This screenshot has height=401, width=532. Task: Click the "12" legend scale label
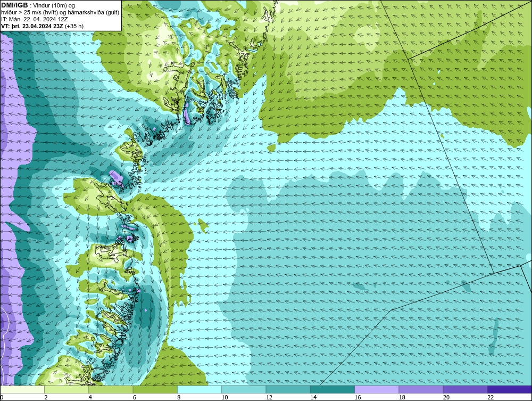click(269, 397)
